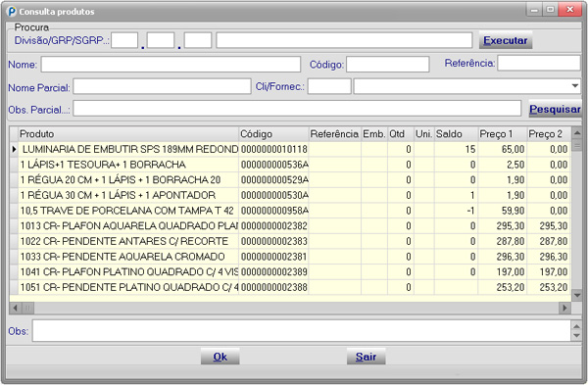Select row 1022 CR- PENDENTE ANTARES
588x385 pixels.
pyautogui.click(x=290, y=241)
